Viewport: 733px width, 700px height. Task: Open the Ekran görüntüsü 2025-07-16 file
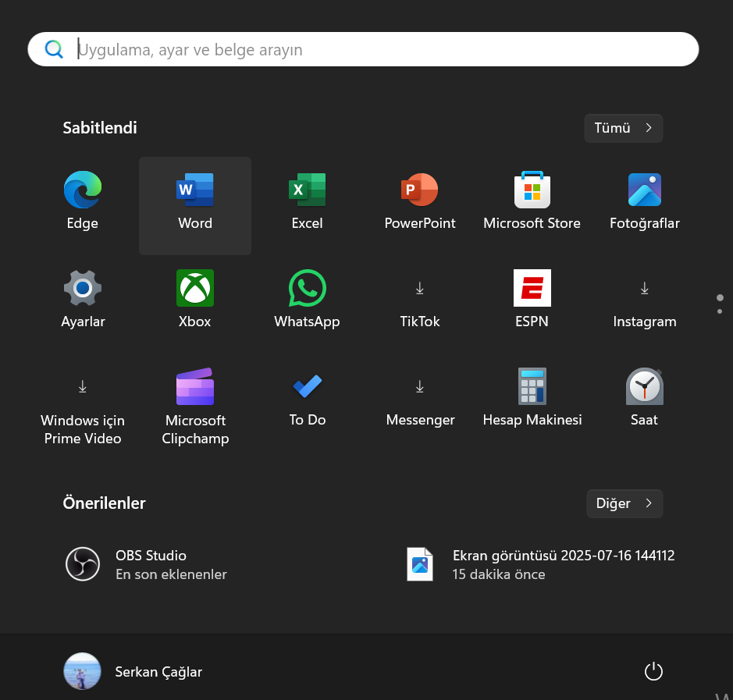(x=539, y=564)
